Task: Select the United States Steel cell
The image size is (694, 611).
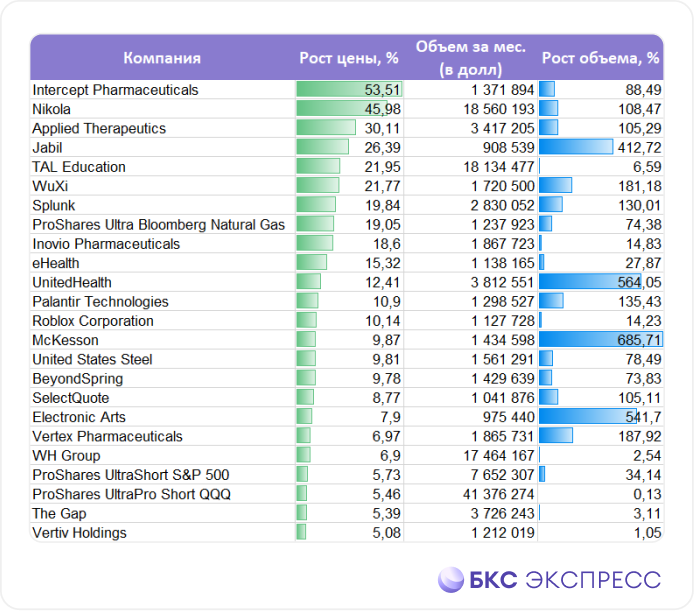Action: click(162, 360)
